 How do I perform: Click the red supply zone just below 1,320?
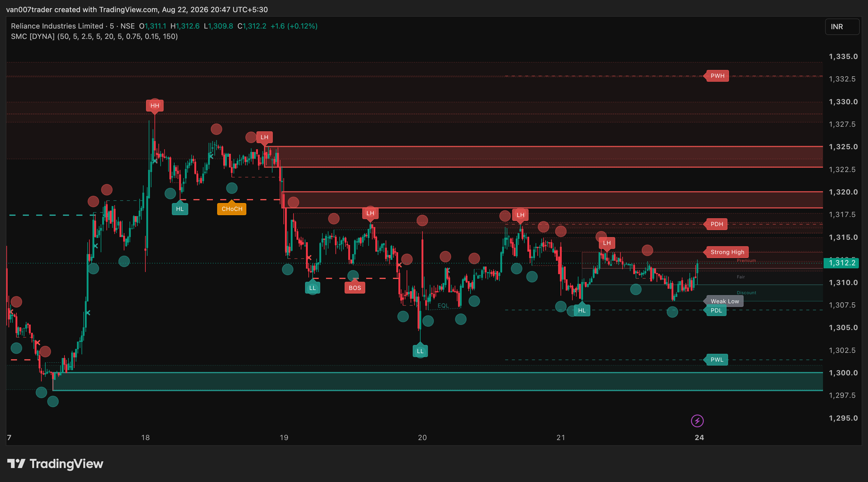[x=552, y=200]
